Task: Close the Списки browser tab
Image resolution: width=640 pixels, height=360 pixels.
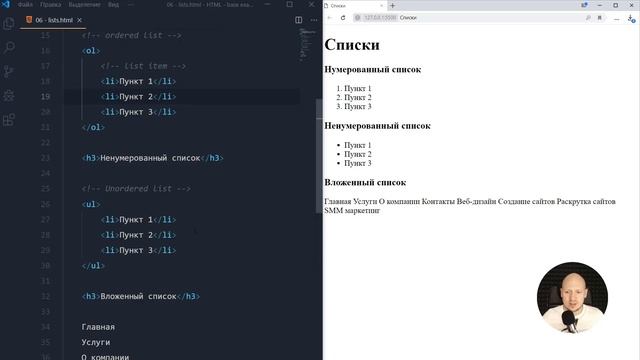Action: (x=382, y=6)
